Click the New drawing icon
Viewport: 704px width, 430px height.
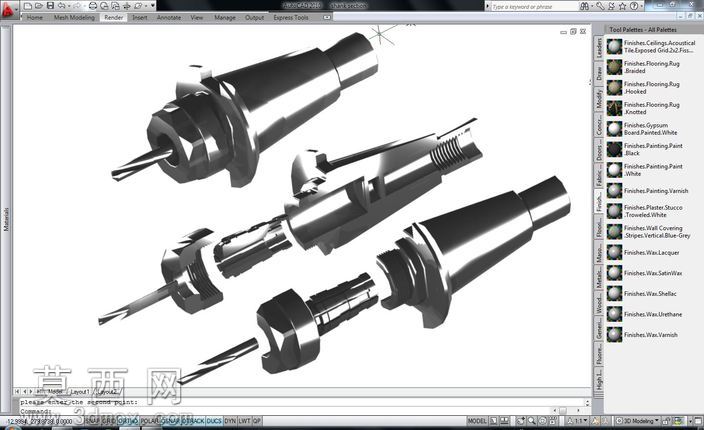click(28, 6)
